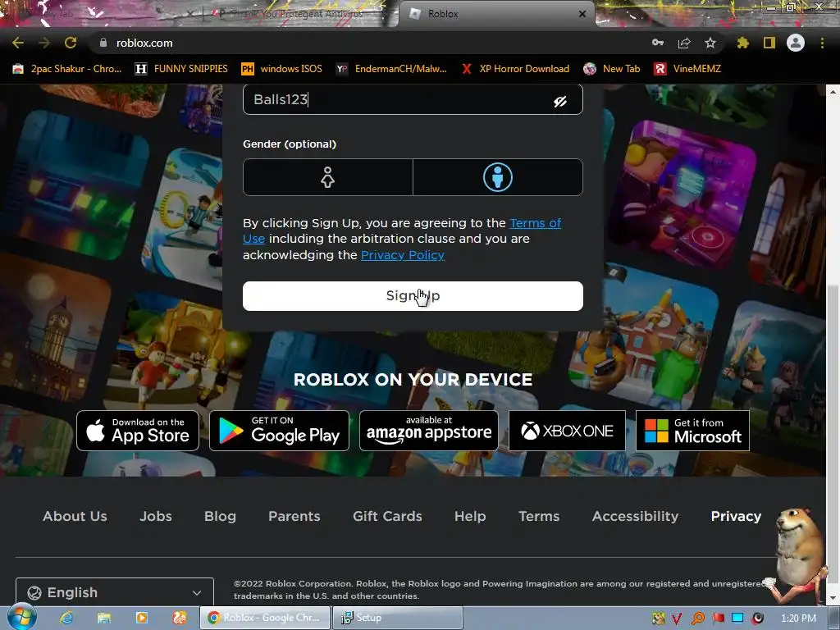Expand the English language dropdown

(x=115, y=592)
